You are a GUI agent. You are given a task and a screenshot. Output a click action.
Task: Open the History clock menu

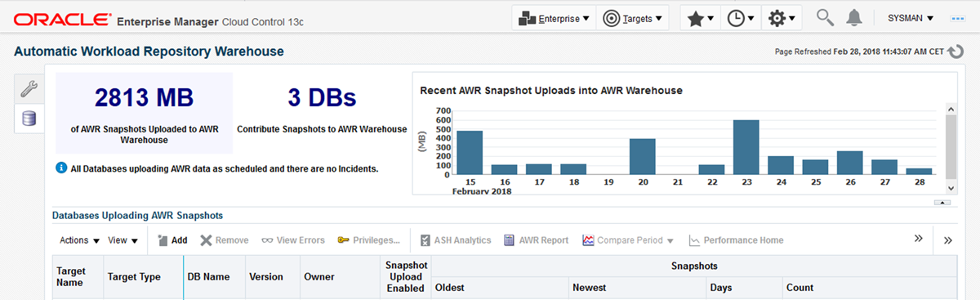[740, 18]
